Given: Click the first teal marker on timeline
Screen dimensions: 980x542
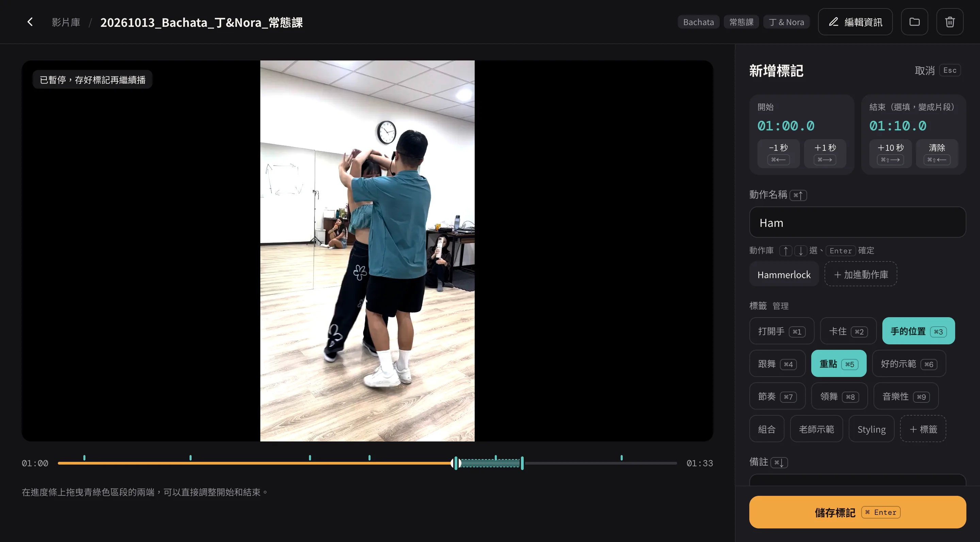Looking at the screenshot, I should pos(84,458).
